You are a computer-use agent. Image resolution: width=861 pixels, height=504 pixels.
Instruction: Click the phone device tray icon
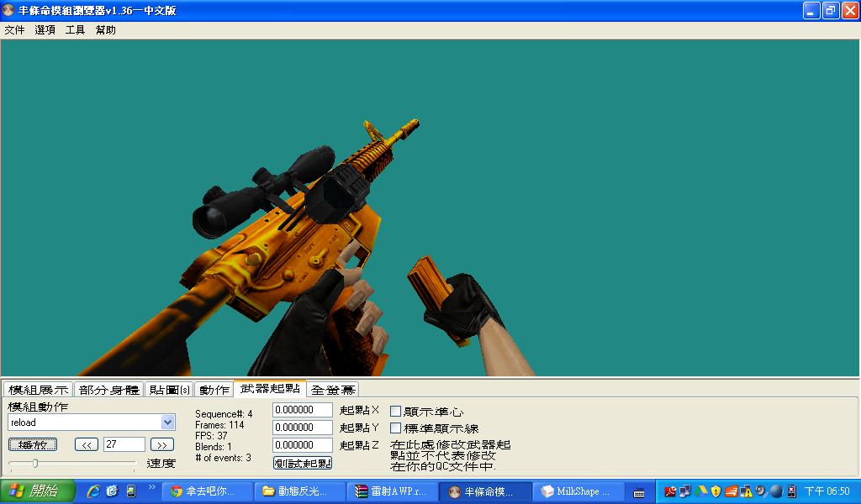(791, 491)
